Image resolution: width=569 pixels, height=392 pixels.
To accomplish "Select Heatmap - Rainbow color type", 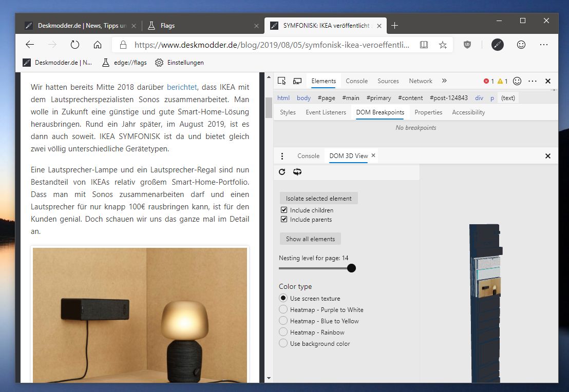I will 283,332.
